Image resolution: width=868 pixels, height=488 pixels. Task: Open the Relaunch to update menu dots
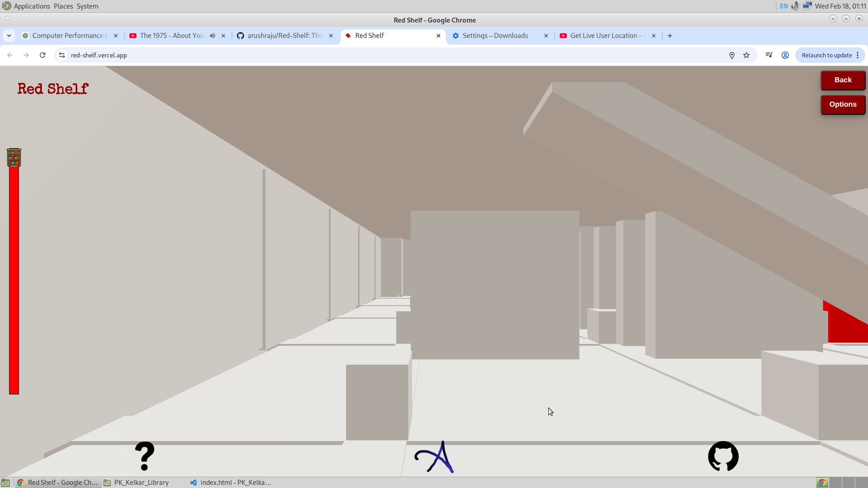point(858,55)
